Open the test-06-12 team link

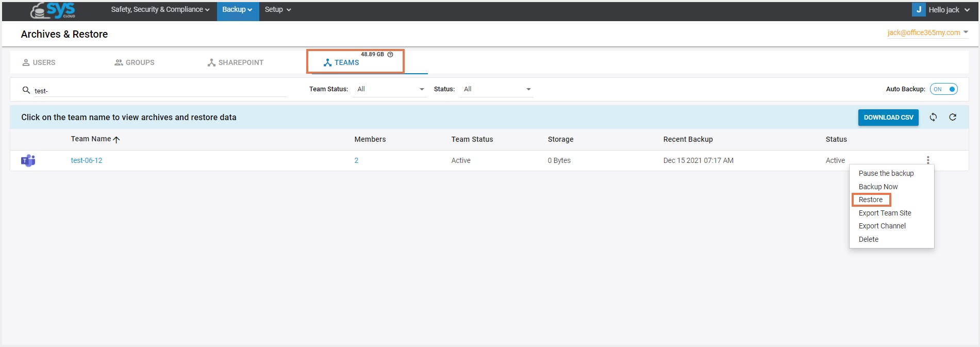coord(87,161)
